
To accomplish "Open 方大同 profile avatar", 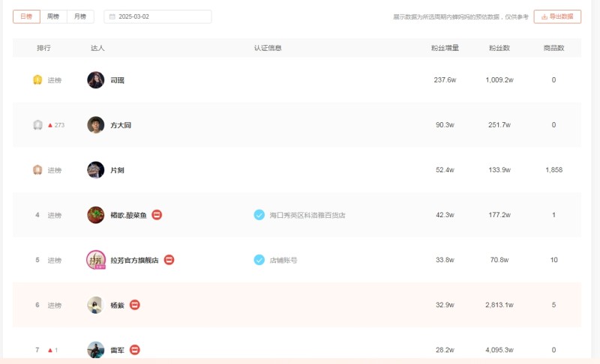I will [x=96, y=125].
